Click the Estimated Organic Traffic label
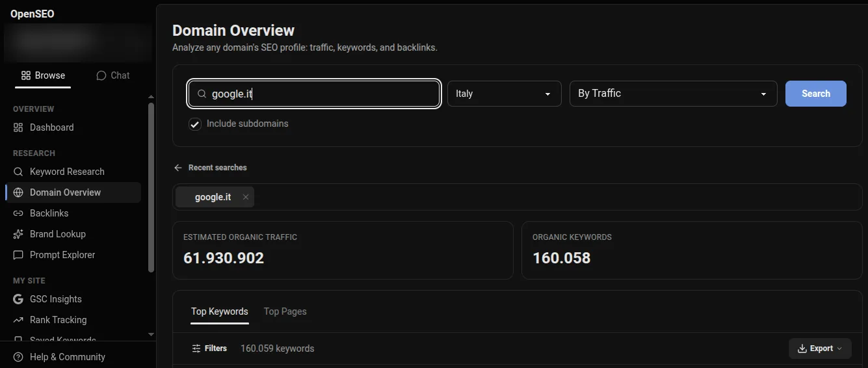This screenshot has width=868, height=368. pyautogui.click(x=241, y=237)
